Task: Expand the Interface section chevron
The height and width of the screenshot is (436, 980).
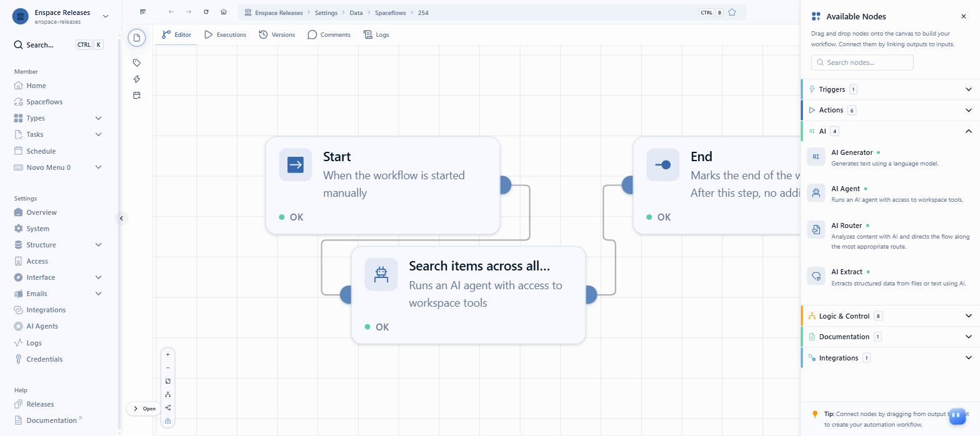Action: tap(98, 277)
